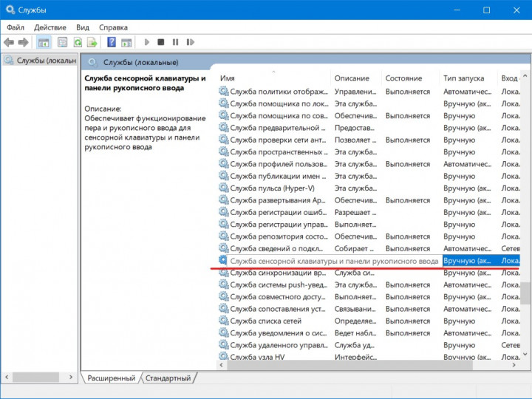This screenshot has width=532, height=399.
Task: Select the Служба пульса (Hyper-V) row
Action: (x=273, y=188)
